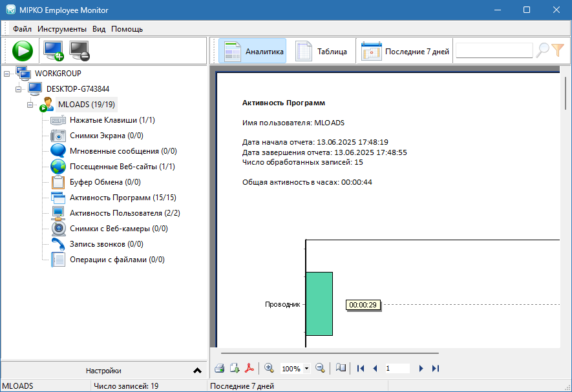Collapse the MLOADS user node

tap(30, 105)
